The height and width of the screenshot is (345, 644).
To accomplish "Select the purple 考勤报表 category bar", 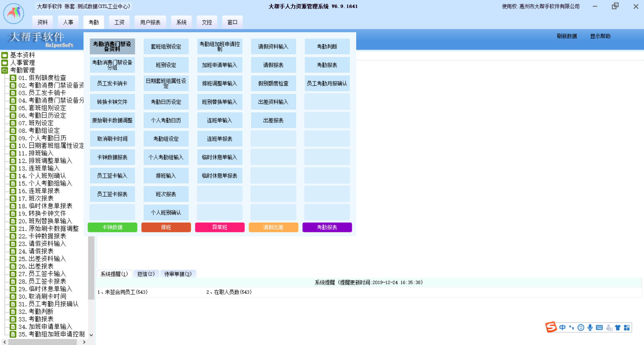I will tap(327, 227).
